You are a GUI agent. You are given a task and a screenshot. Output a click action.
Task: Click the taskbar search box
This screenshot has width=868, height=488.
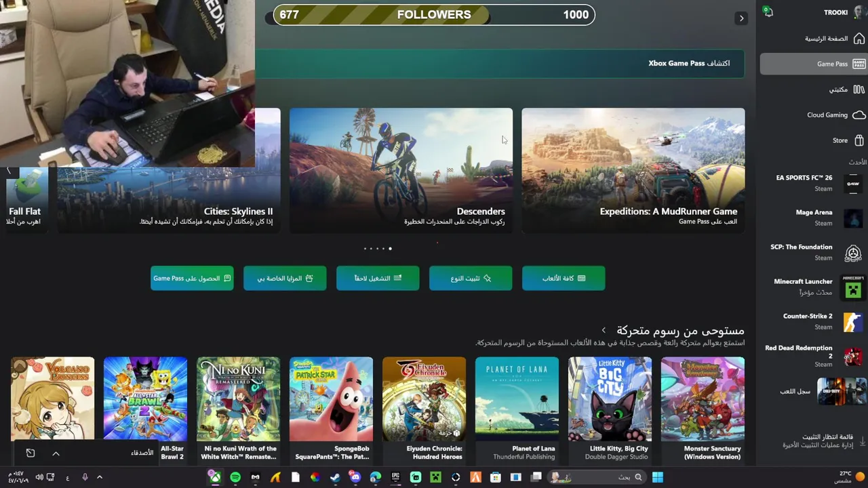tap(595, 477)
